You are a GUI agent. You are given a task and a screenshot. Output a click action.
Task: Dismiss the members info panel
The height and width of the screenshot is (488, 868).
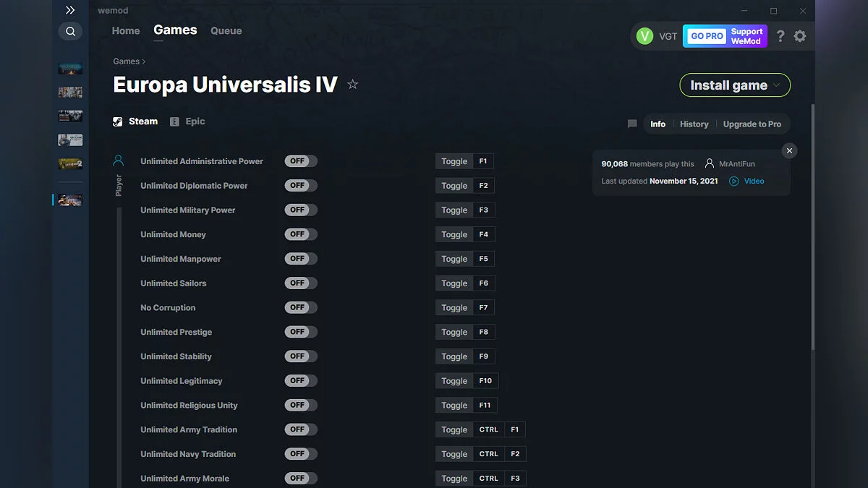[789, 150]
